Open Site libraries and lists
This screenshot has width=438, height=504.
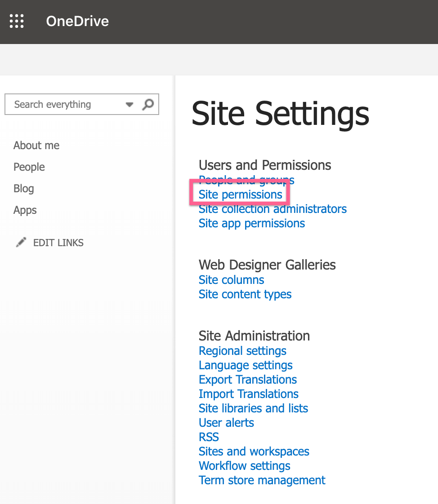(x=253, y=408)
